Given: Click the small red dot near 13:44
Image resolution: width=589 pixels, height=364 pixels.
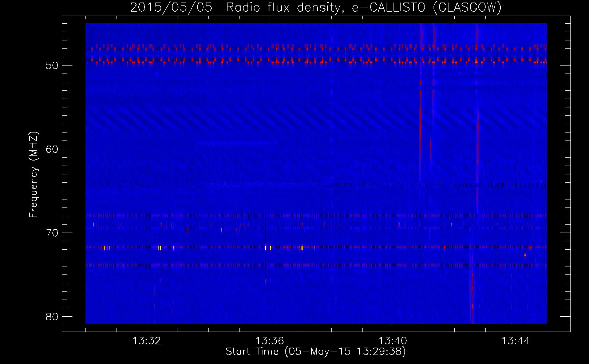Looking at the screenshot, I should click(525, 255).
